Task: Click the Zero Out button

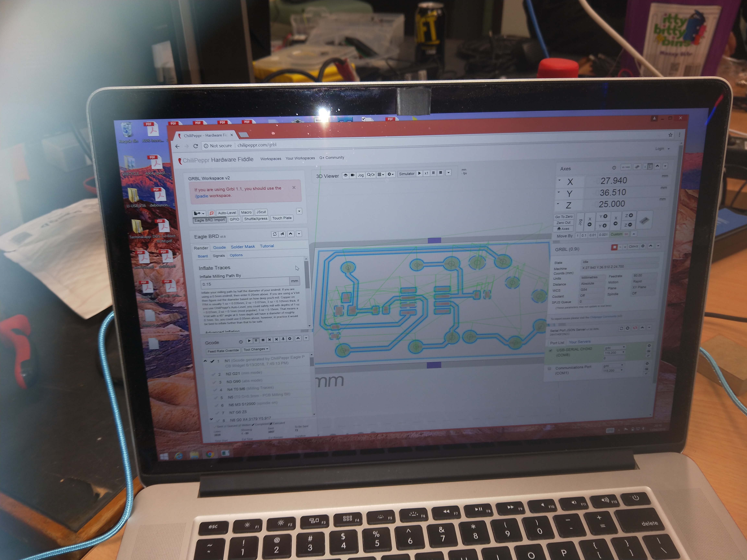Action: tap(563, 223)
